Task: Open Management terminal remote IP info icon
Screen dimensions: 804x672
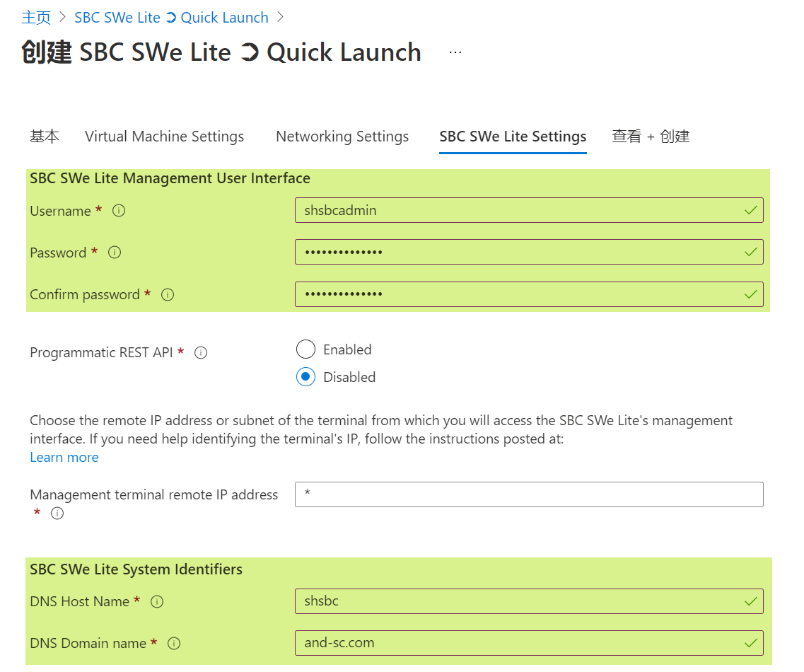Action: [57, 514]
